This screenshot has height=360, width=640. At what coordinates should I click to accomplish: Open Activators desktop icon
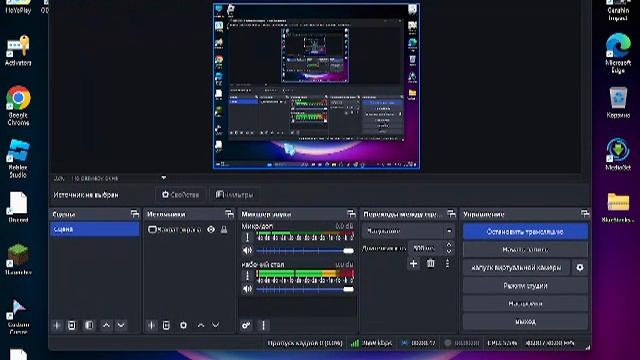tap(18, 51)
